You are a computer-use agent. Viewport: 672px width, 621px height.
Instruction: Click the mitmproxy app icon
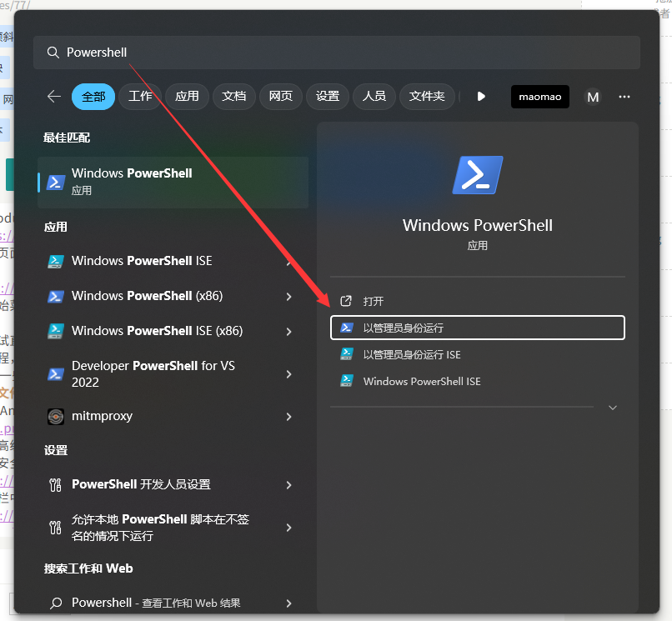pos(56,416)
